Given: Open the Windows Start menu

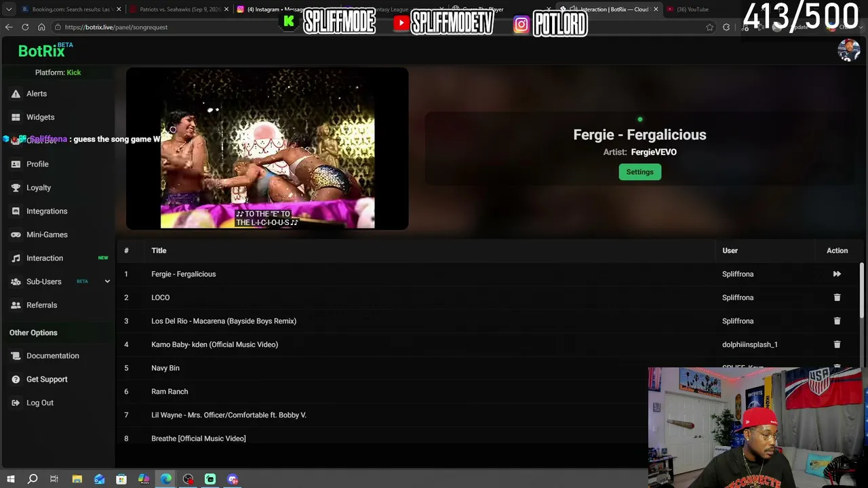Looking at the screenshot, I should click(10, 479).
